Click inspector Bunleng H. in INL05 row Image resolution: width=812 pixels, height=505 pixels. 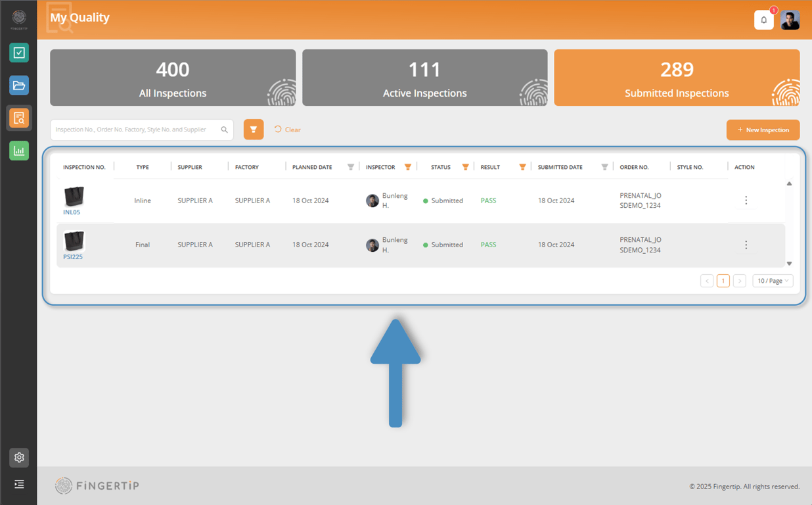pyautogui.click(x=387, y=201)
